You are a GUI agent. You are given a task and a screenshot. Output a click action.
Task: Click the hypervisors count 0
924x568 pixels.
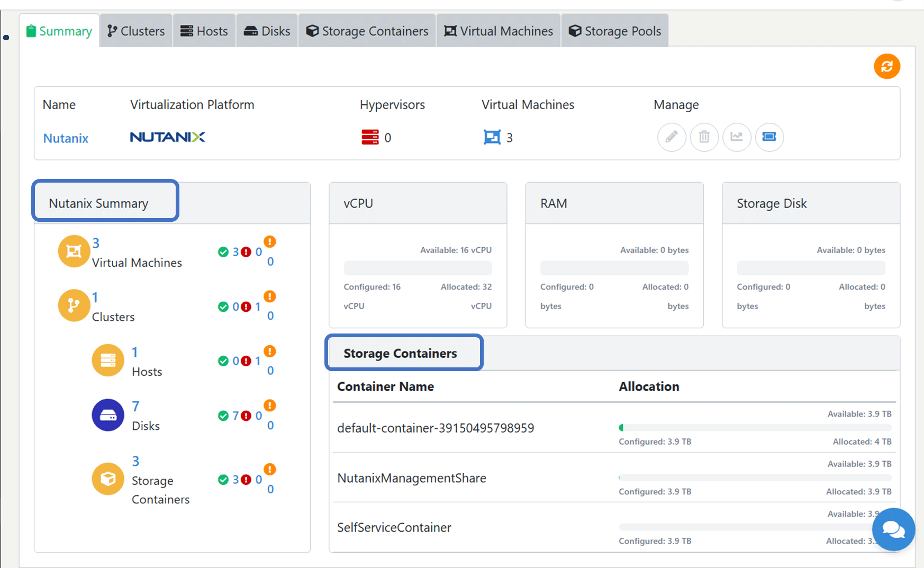click(x=388, y=138)
